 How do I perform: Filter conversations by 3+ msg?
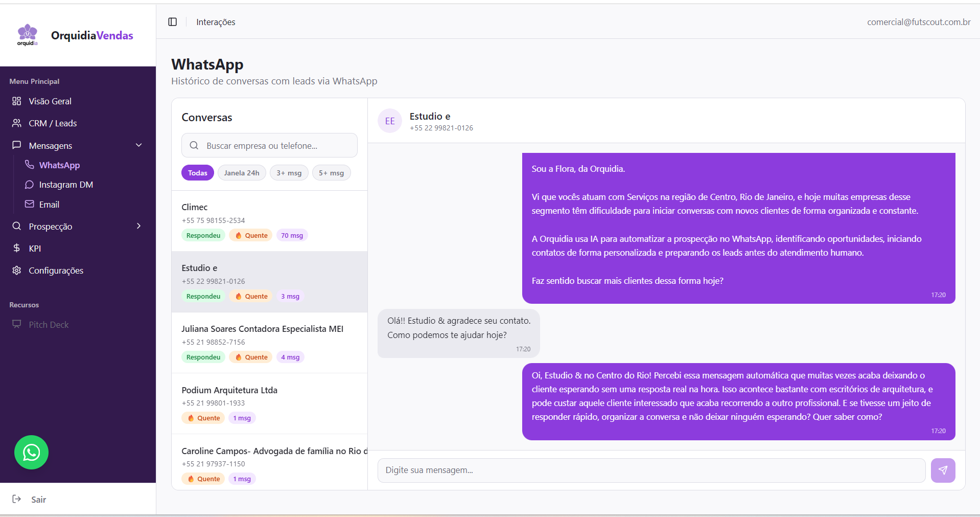tap(289, 173)
